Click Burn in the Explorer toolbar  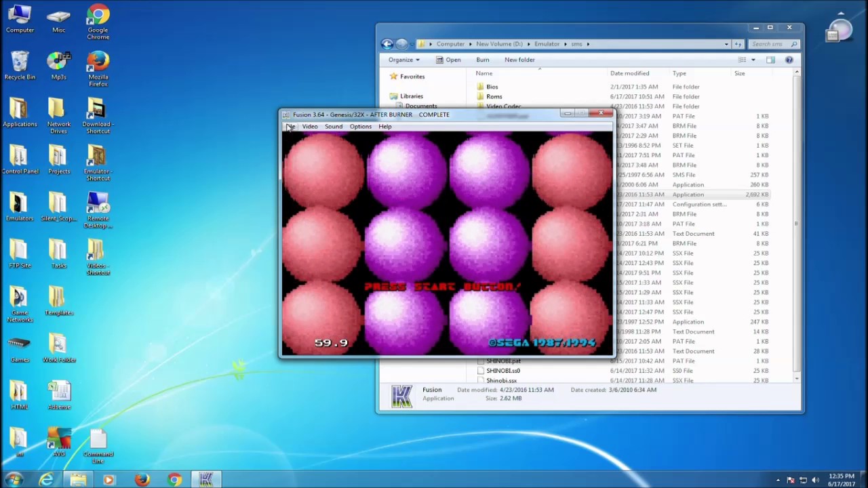(x=482, y=60)
